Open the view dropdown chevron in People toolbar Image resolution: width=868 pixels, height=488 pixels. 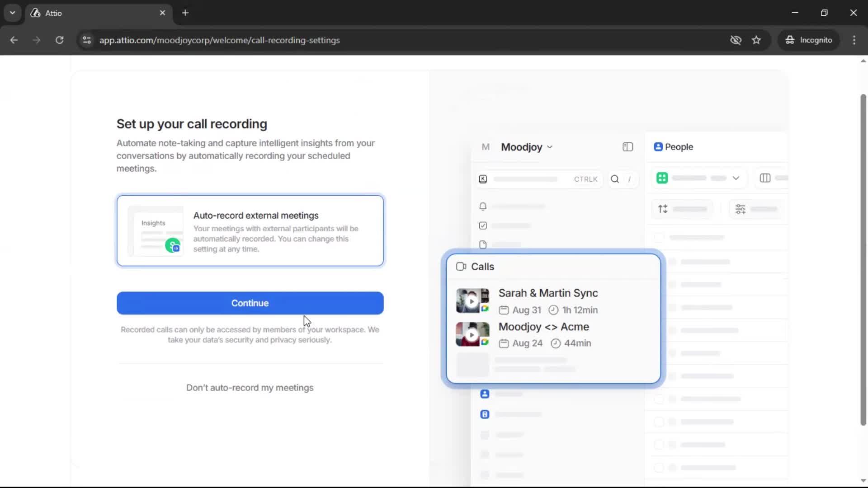point(736,178)
